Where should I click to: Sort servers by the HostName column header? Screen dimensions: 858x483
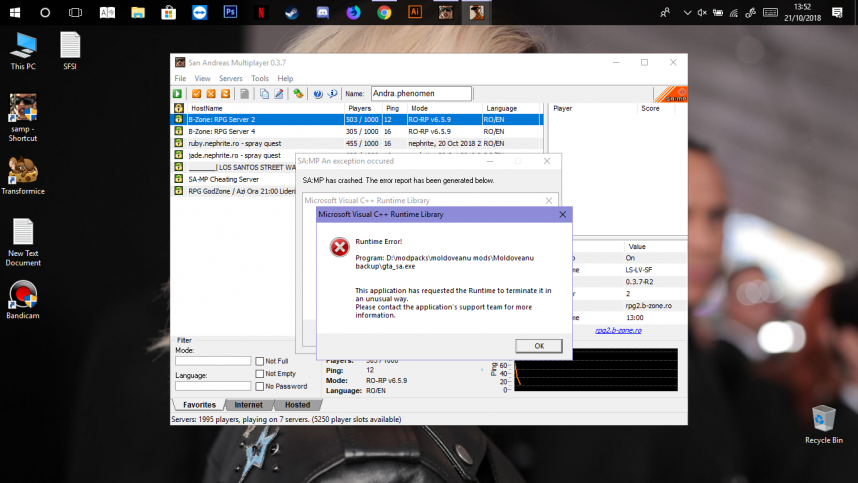point(266,108)
